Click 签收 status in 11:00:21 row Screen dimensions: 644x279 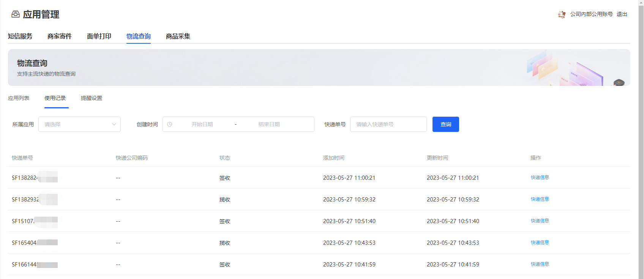pyautogui.click(x=225, y=178)
